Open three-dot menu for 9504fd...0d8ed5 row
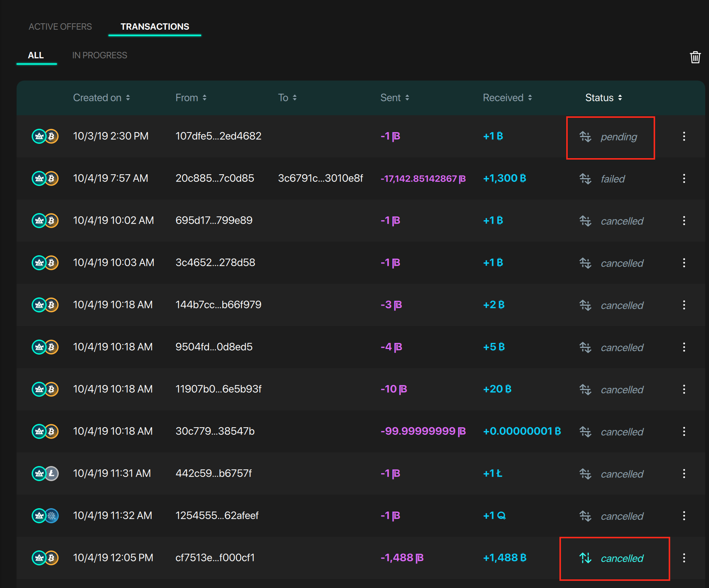This screenshot has height=588, width=709. point(684,347)
